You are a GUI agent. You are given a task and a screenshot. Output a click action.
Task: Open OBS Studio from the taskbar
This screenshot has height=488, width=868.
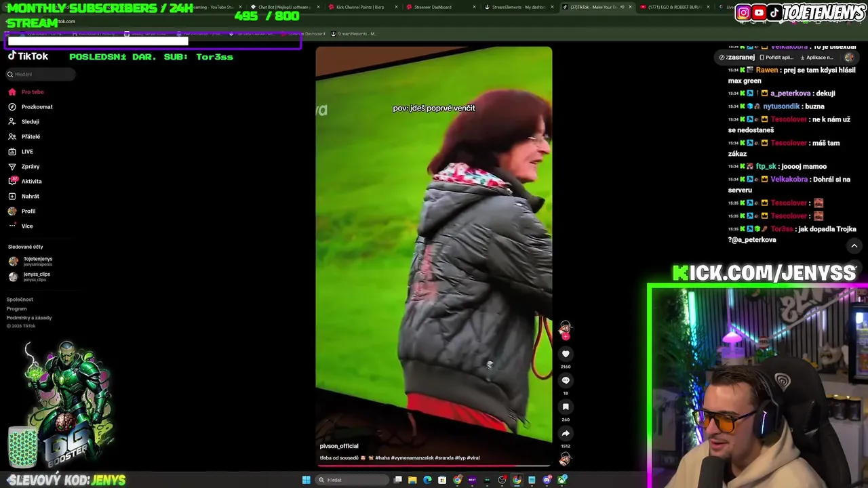tap(502, 480)
